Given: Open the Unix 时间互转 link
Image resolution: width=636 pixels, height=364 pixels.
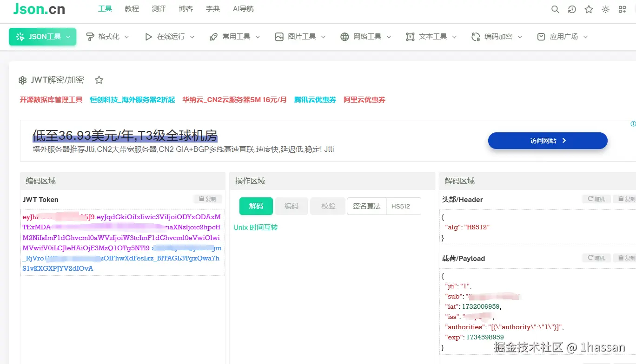Looking at the screenshot, I should [x=256, y=227].
